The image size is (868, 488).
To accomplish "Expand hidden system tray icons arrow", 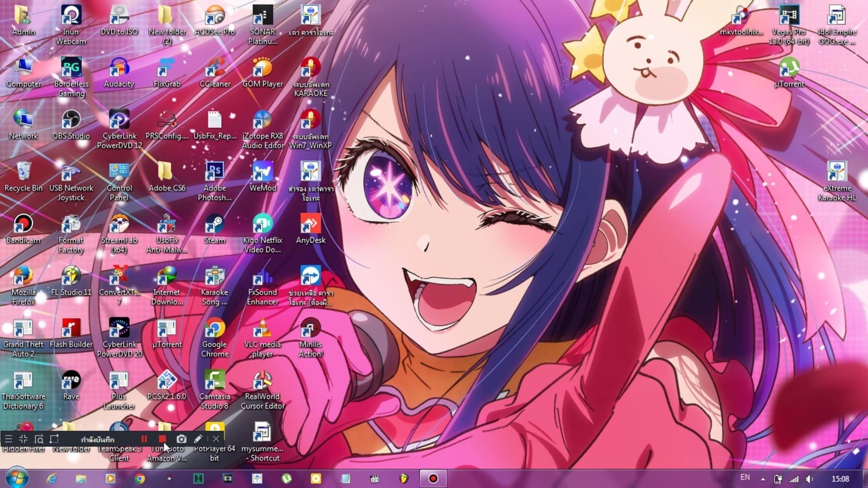I will 763,479.
